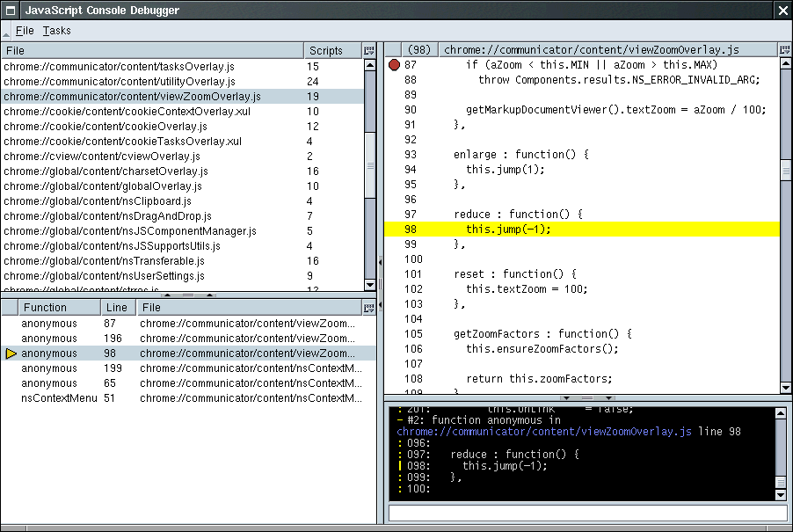The height and width of the screenshot is (532, 793).
Task: Select charsetOverlay.js script row
Action: pyautogui.click(x=183, y=171)
